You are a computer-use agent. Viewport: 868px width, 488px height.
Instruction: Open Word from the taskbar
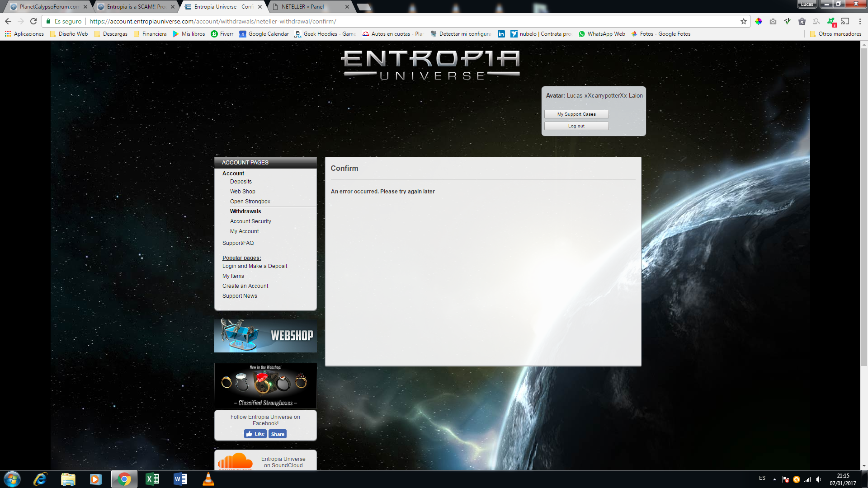(x=180, y=479)
